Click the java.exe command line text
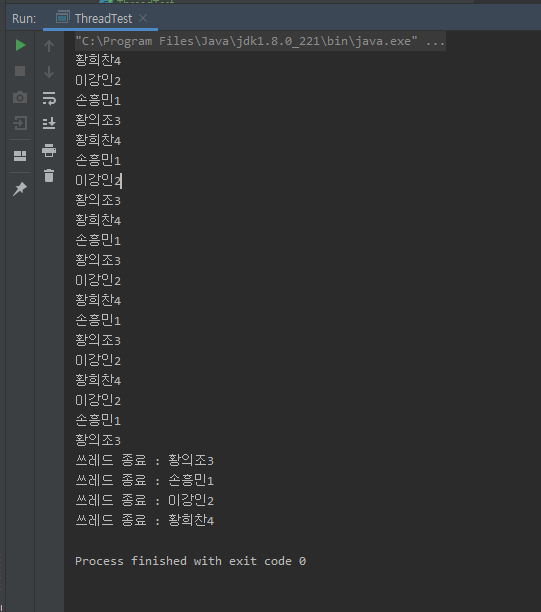Viewport: 541px width, 612px height. pos(246,41)
